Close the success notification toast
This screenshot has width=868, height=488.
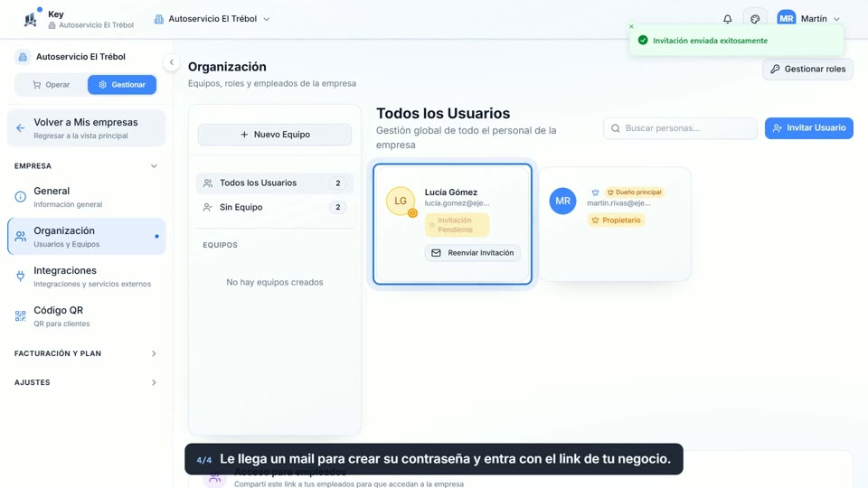pos(631,26)
